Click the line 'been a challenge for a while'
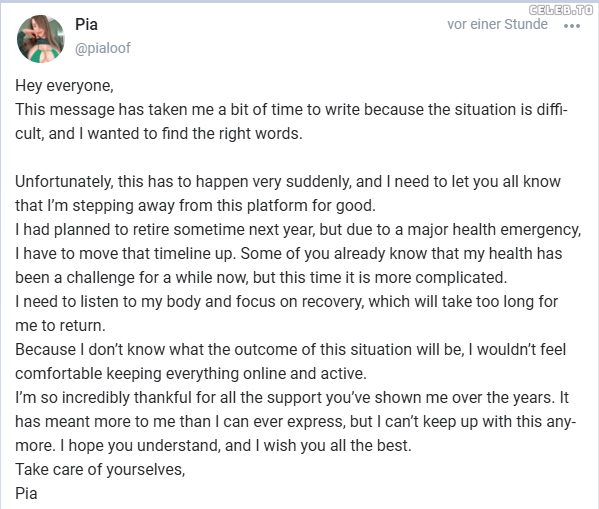This screenshot has height=509, width=599. (x=261, y=278)
